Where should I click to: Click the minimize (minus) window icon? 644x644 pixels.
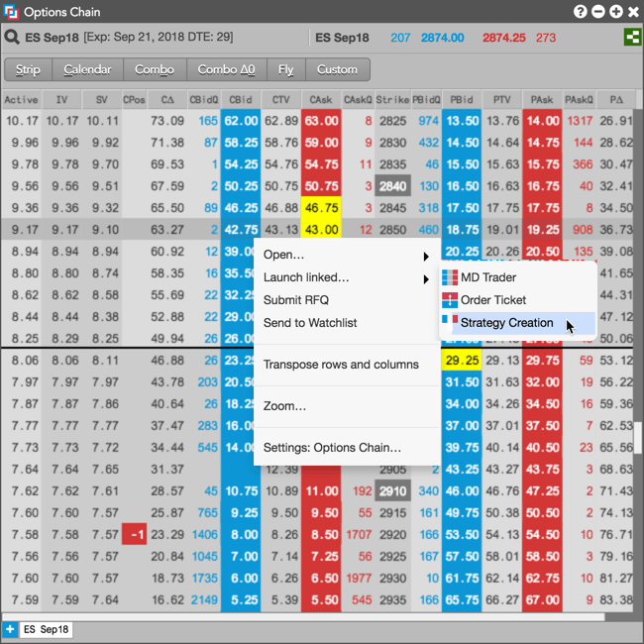tap(598, 12)
